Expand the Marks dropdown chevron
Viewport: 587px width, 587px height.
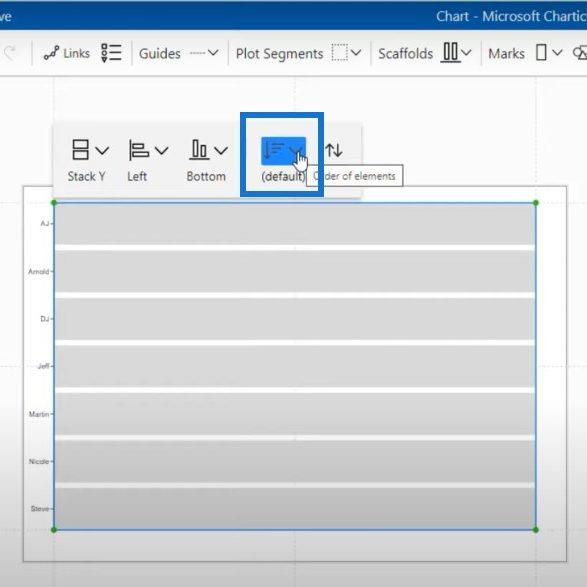click(x=557, y=53)
